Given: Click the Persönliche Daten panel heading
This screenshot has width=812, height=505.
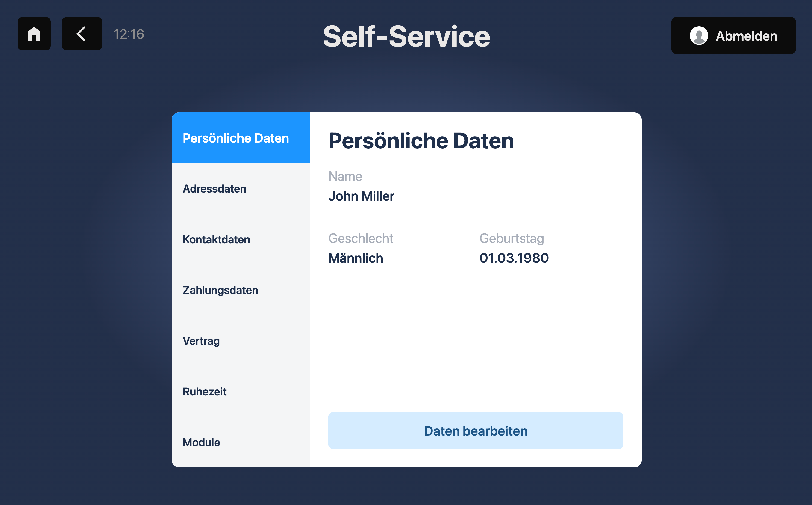Looking at the screenshot, I should (421, 141).
